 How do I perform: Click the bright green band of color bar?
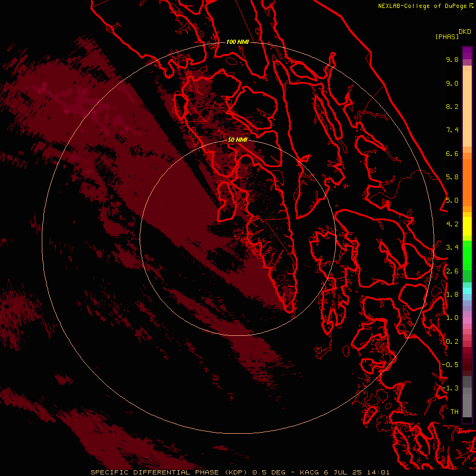tap(467, 255)
